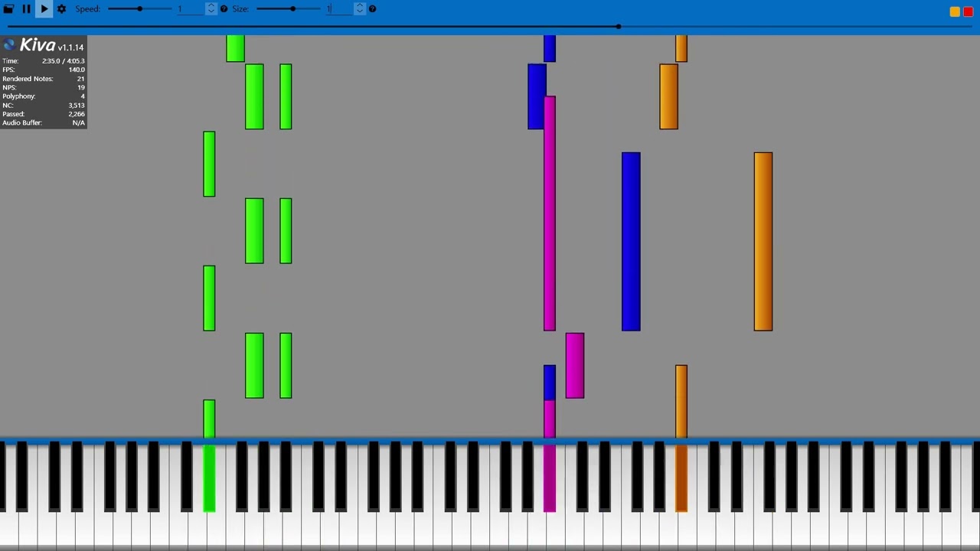This screenshot has width=980, height=551.
Task: Click the NPS value 19
Action: coord(80,87)
